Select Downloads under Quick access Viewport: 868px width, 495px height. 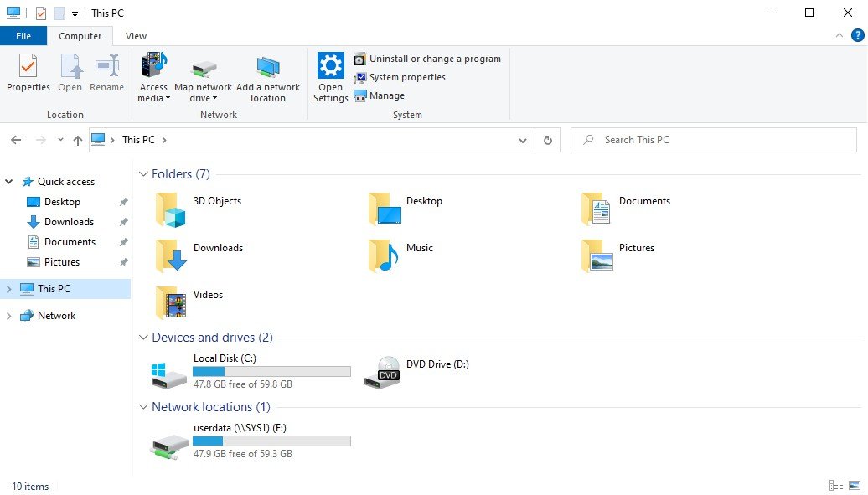click(69, 222)
